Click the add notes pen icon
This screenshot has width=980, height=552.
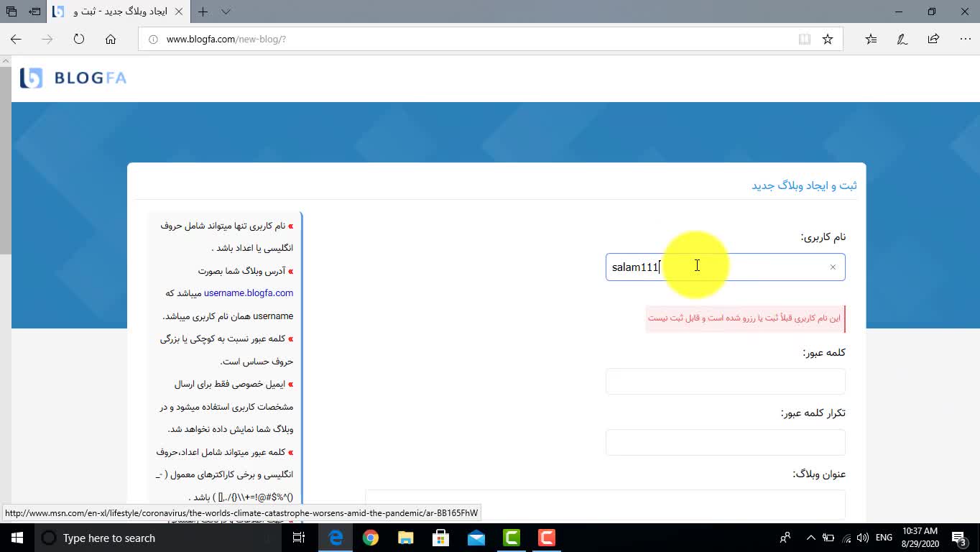pos(902,40)
